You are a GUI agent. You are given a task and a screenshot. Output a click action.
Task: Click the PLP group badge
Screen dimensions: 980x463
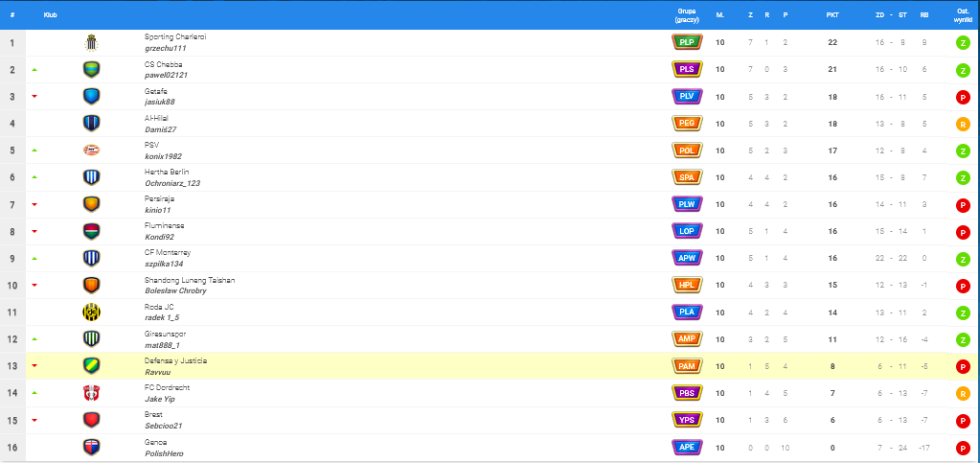click(x=687, y=42)
